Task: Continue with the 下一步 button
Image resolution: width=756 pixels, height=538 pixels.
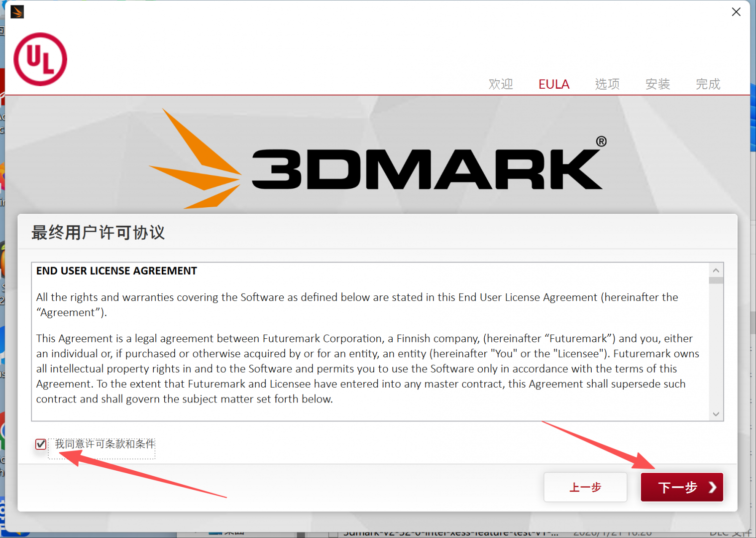Action: tap(682, 487)
